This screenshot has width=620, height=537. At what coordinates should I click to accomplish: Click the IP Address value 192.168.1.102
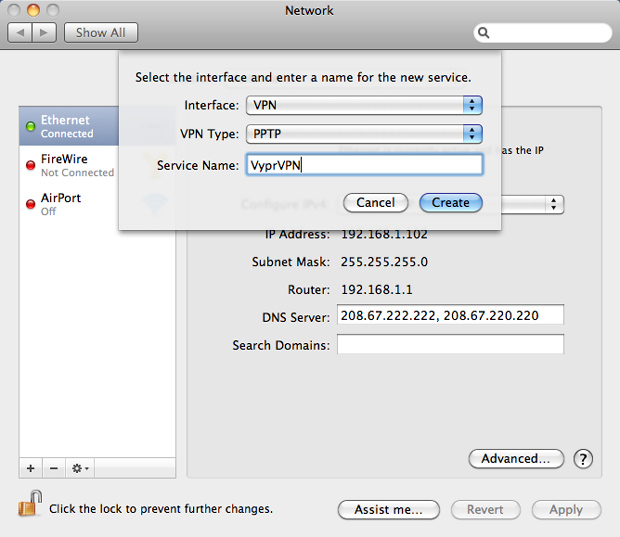384,234
